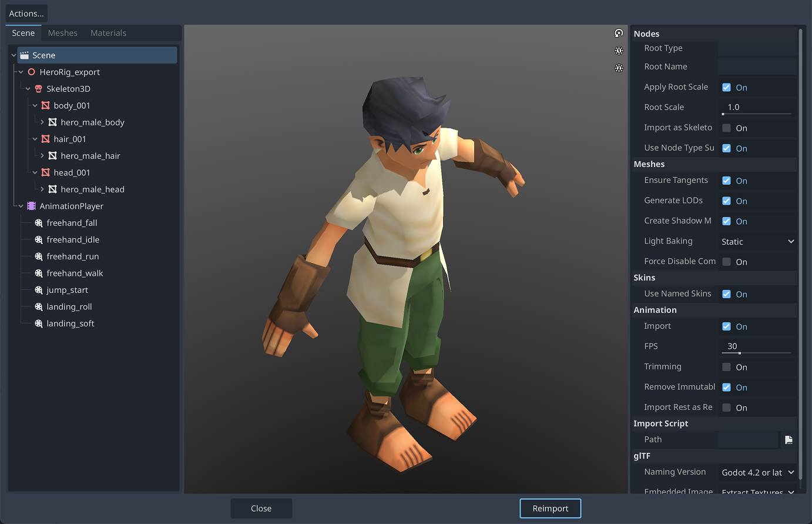Click the Import Script path file browse icon

[x=788, y=439]
